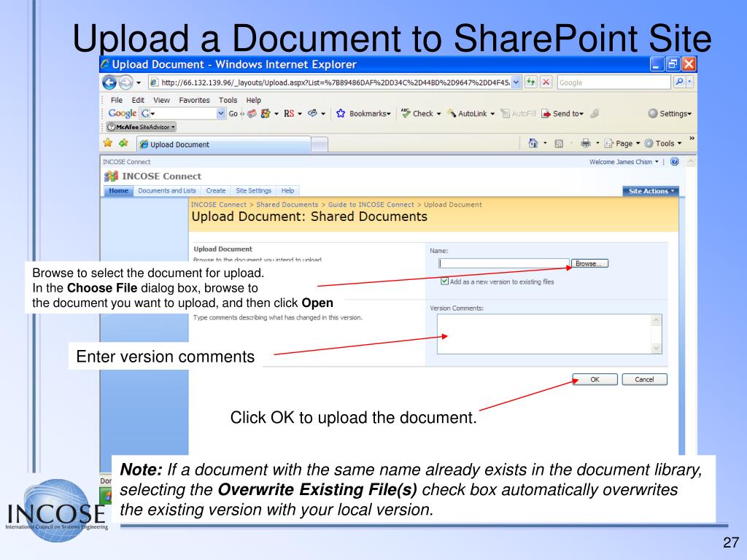The height and width of the screenshot is (560, 747).
Task: Click the ABC Check spelling icon
Action: click(x=406, y=113)
